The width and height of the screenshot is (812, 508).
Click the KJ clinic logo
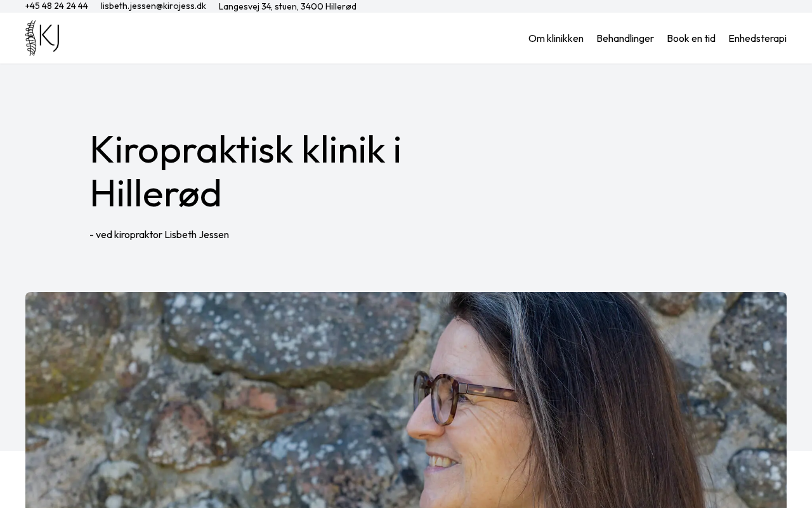pyautogui.click(x=43, y=38)
